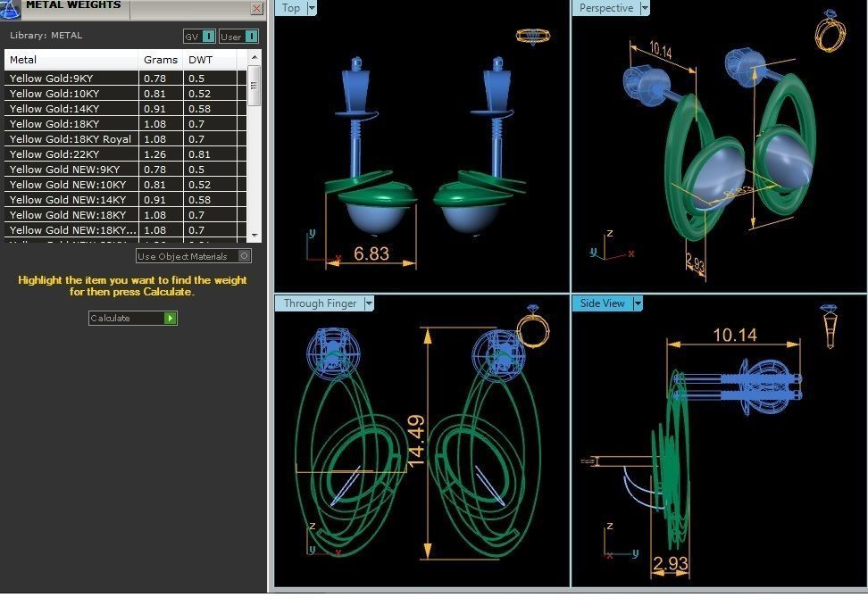Click grams value 0.91 for Yellow Gold:14KY
Screen dimensions: 868x614
155,109
